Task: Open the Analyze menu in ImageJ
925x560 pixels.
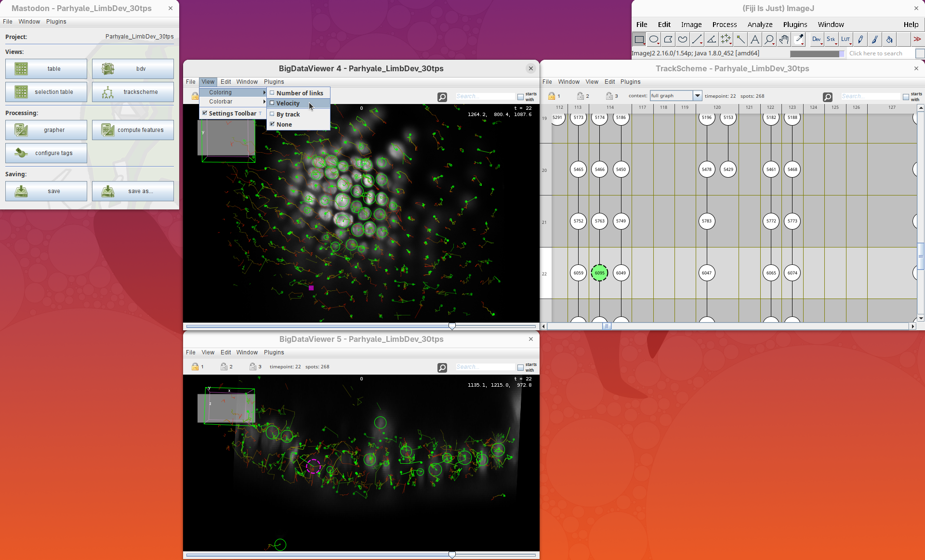Action: pyautogui.click(x=760, y=25)
